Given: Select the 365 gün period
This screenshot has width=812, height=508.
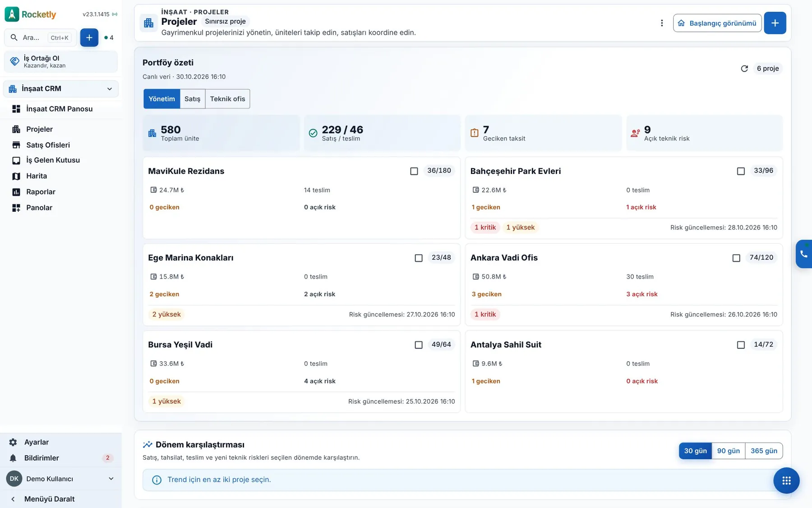Looking at the screenshot, I should (x=764, y=451).
